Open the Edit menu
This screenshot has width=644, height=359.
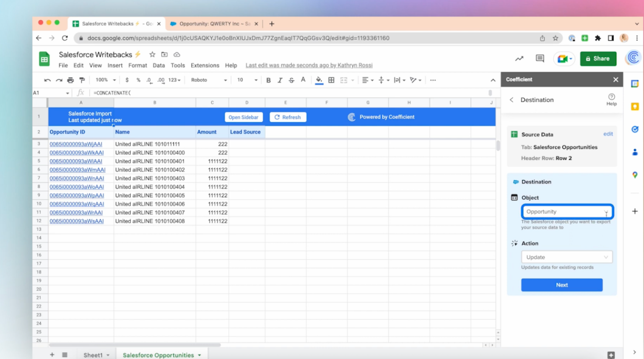pos(78,65)
